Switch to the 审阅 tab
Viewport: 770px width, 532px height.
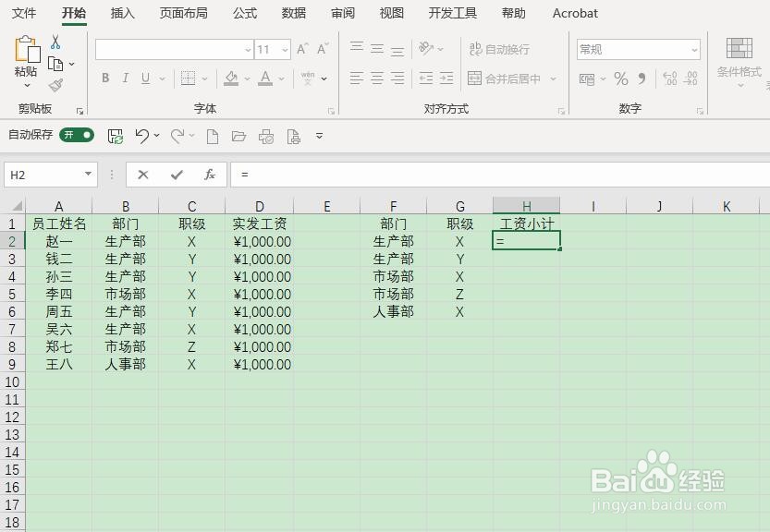pos(343,13)
